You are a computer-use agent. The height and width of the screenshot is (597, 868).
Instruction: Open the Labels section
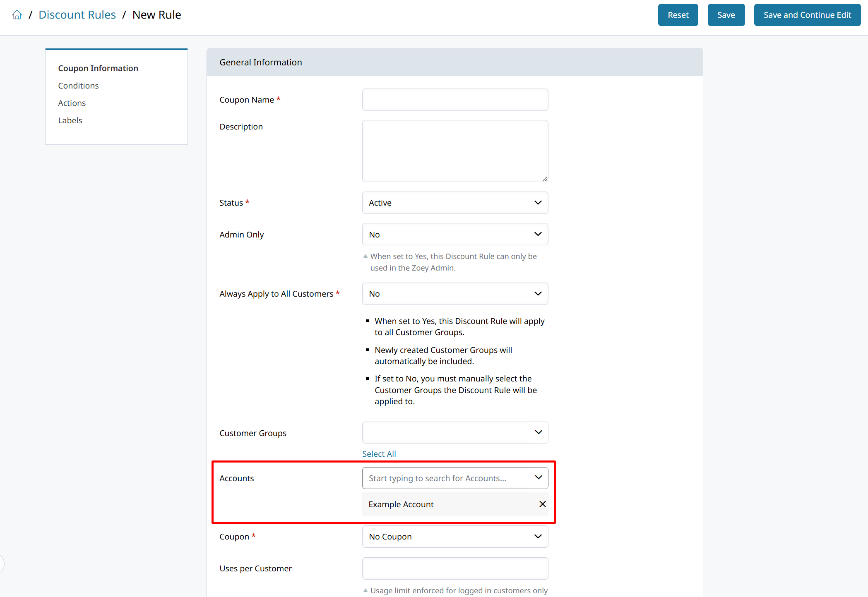point(70,120)
